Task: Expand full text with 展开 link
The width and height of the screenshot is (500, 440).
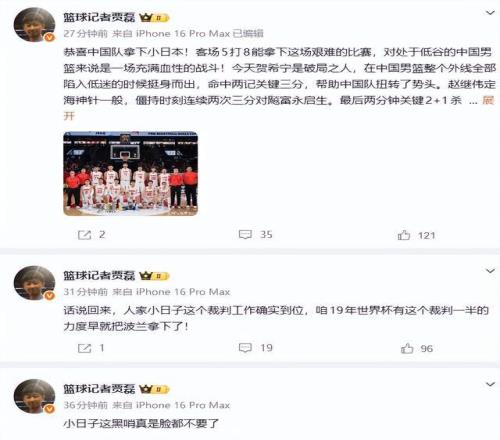Action: pyautogui.click(x=488, y=100)
